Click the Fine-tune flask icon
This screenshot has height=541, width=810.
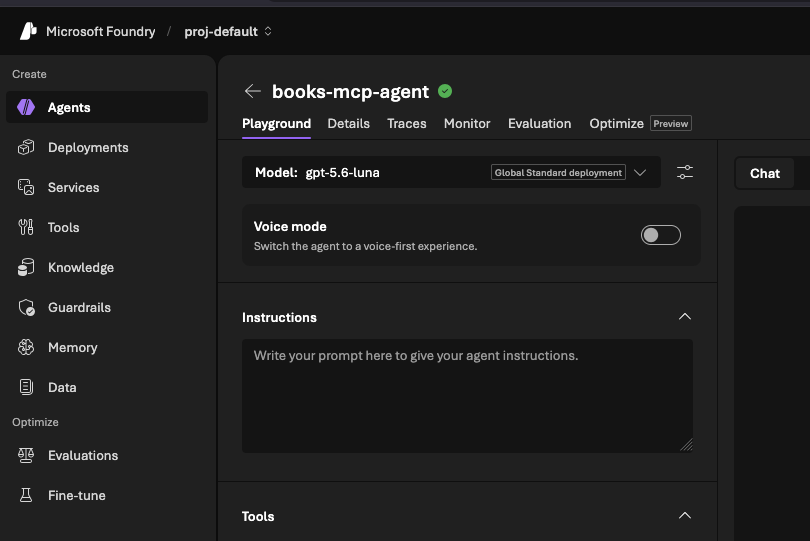coord(26,495)
